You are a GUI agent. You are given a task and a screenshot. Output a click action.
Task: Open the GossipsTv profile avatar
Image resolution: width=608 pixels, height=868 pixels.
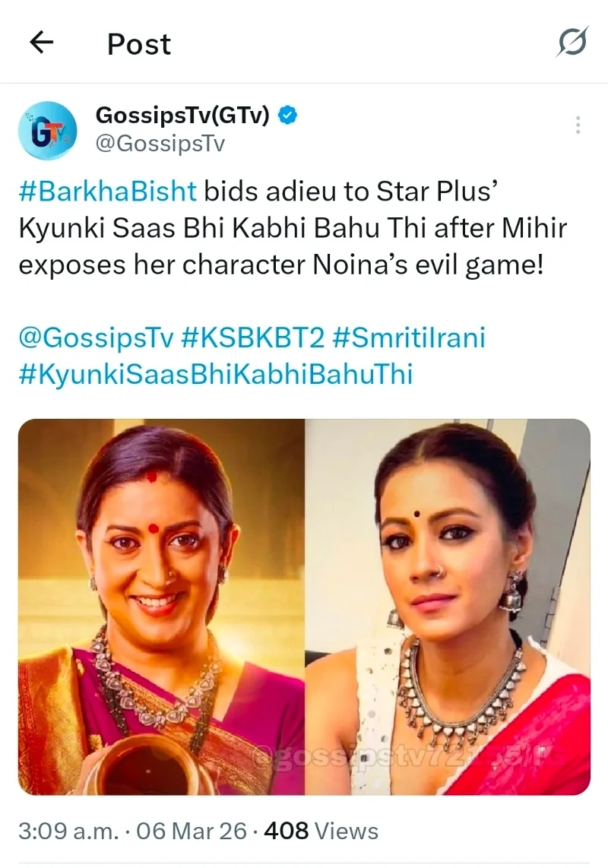point(47,131)
